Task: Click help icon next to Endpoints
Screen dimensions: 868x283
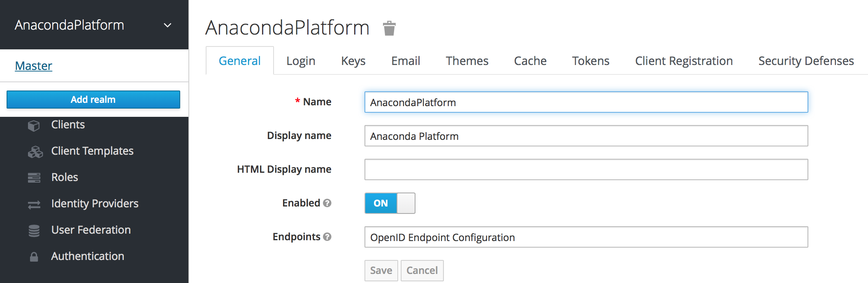Action: pos(327,237)
